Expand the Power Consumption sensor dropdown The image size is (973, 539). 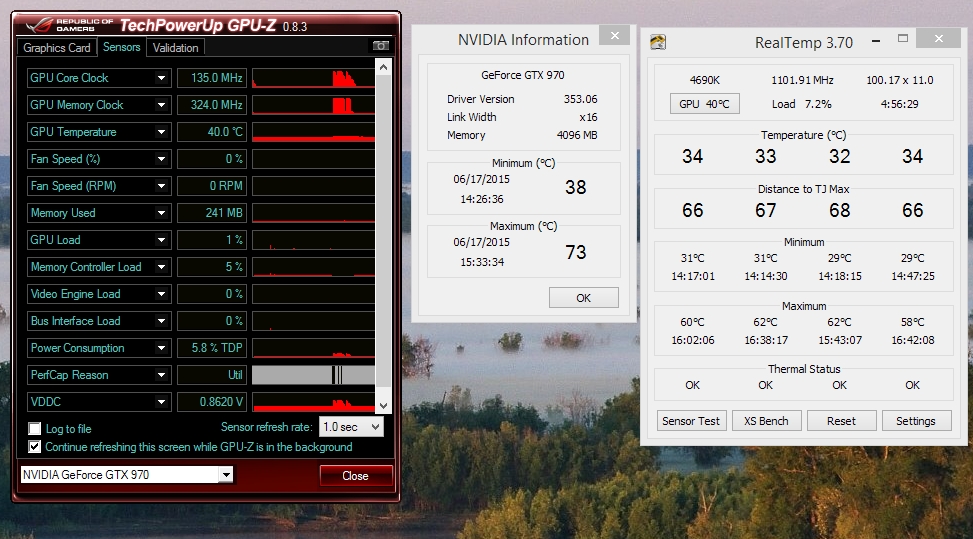coord(161,348)
